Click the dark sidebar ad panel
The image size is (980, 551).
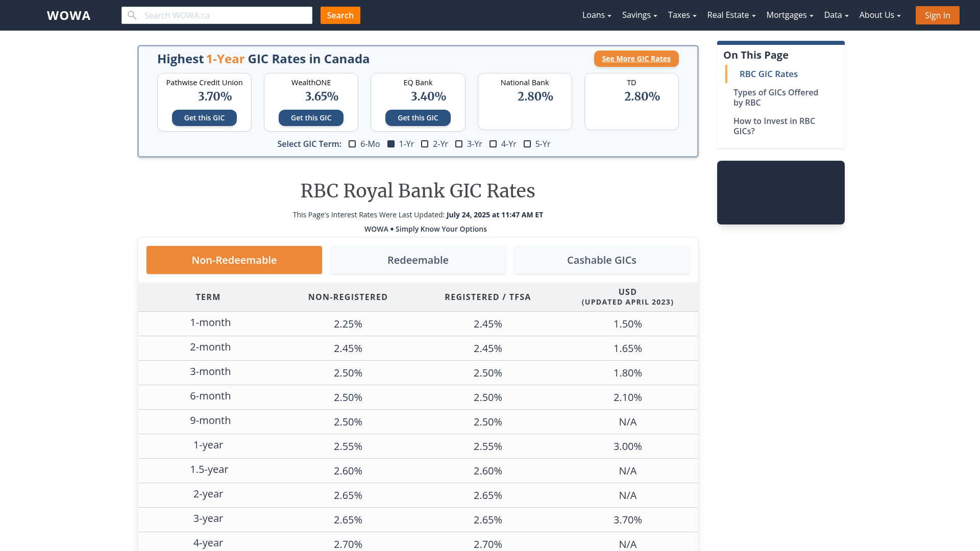tap(781, 192)
